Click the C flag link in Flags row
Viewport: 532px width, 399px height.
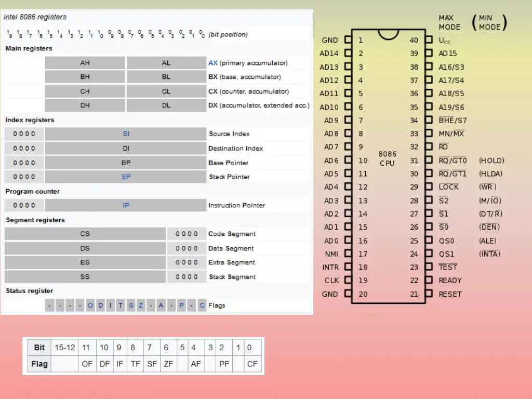tap(202, 305)
